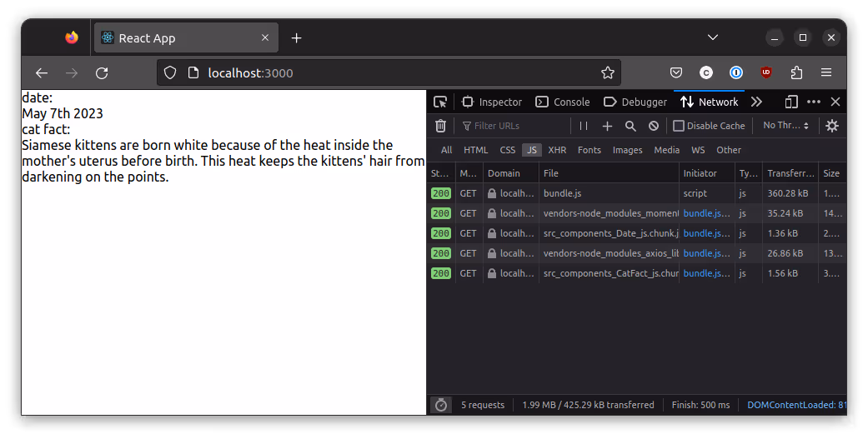Close the developer tools panel
Image resolution: width=868 pixels, height=439 pixels.
pos(835,102)
